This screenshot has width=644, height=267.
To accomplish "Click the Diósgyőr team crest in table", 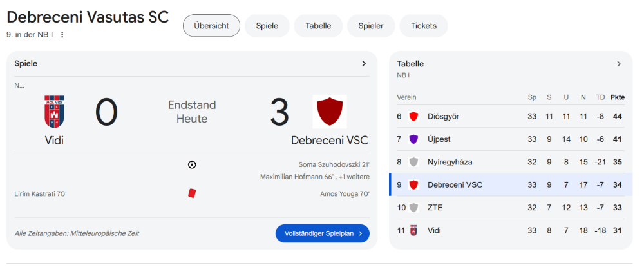I will (x=413, y=116).
